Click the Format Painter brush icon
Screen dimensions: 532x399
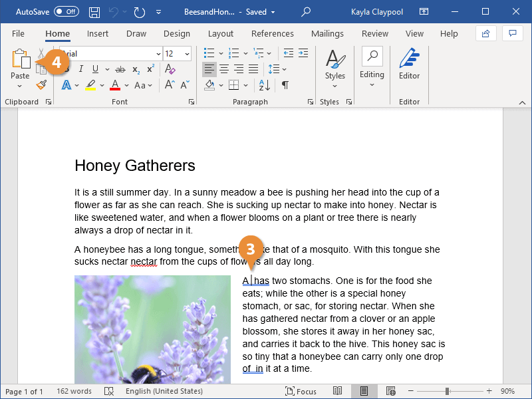[41, 85]
